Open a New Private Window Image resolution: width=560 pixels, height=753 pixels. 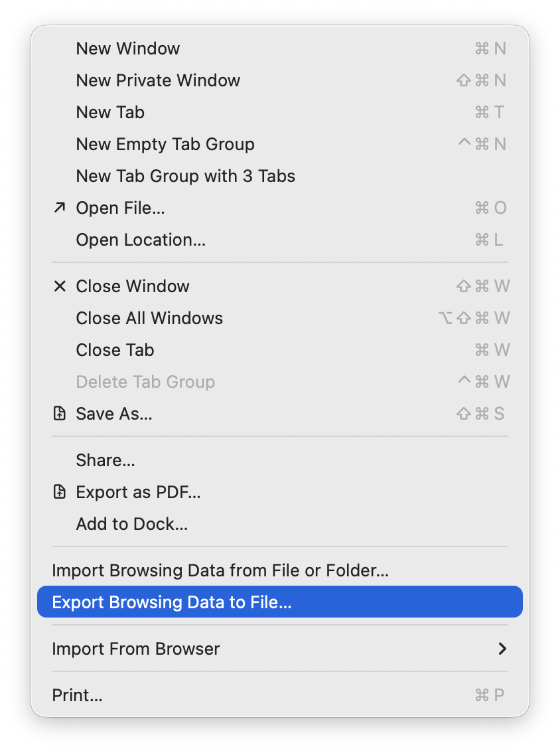[158, 80]
